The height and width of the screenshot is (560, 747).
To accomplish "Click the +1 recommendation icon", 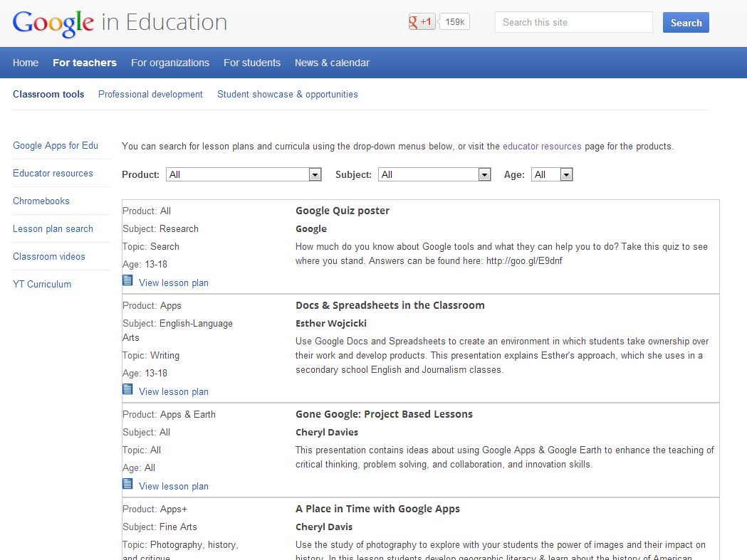I will (x=421, y=21).
